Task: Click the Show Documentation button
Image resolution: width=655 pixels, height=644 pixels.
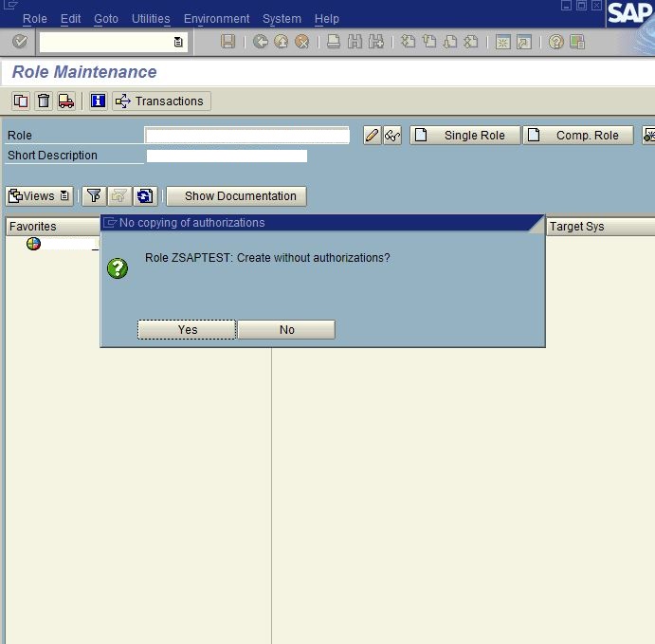Action: pos(236,196)
